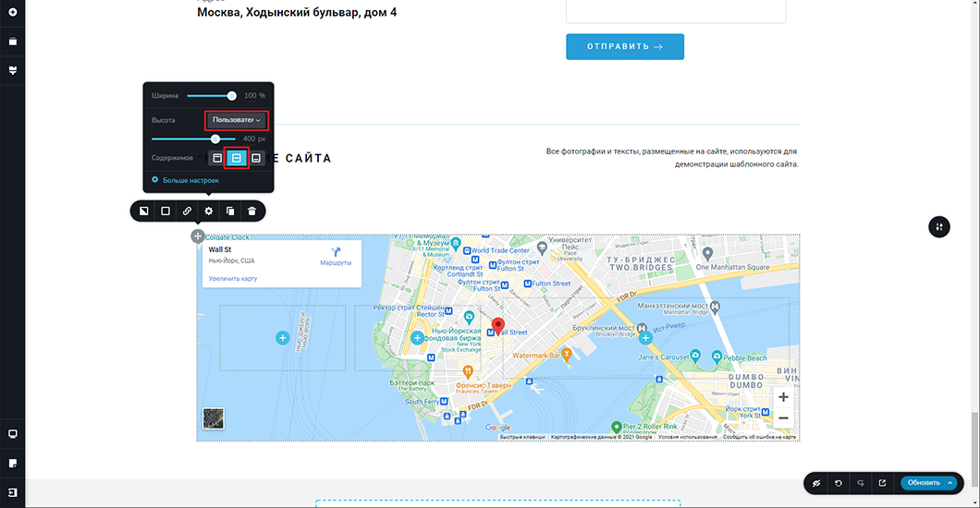Open the Высота height dropdown

click(x=237, y=120)
